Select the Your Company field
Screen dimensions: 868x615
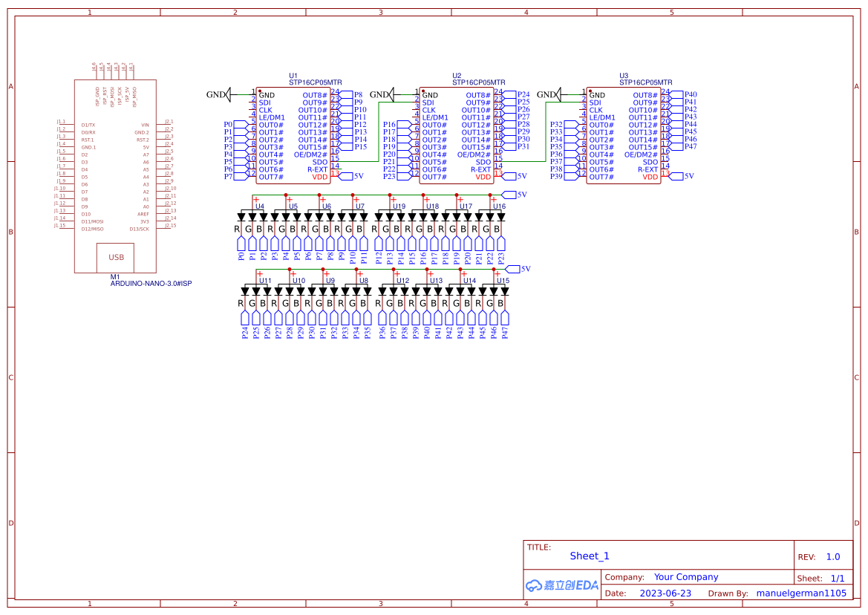point(685,577)
